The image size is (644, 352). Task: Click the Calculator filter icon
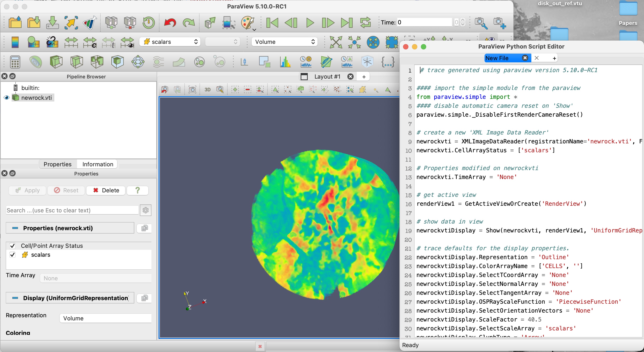15,62
